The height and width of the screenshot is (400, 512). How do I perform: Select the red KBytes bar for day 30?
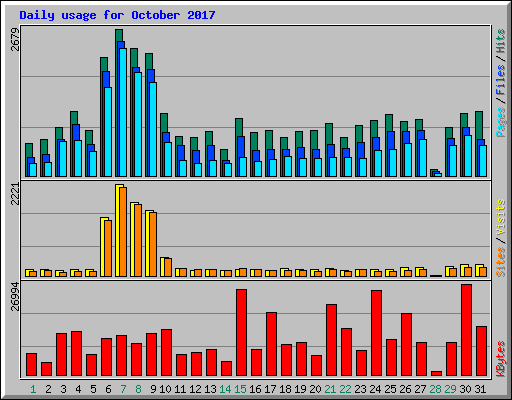466,330
